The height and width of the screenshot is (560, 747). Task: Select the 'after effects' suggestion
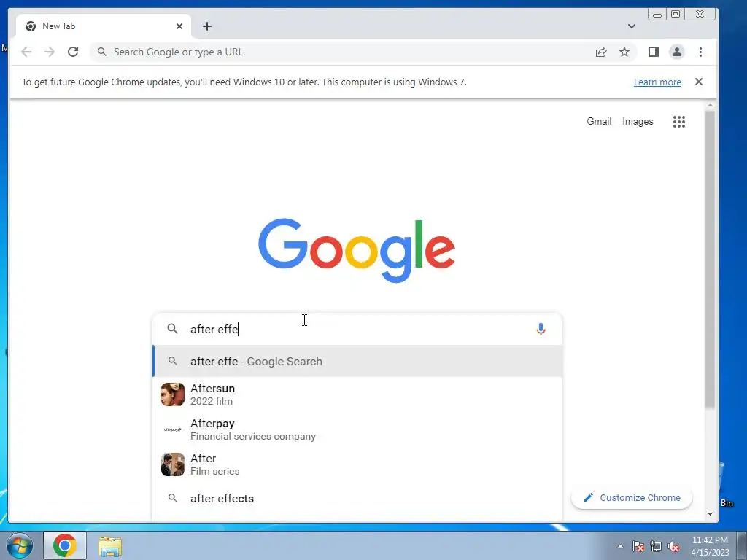[357, 499]
